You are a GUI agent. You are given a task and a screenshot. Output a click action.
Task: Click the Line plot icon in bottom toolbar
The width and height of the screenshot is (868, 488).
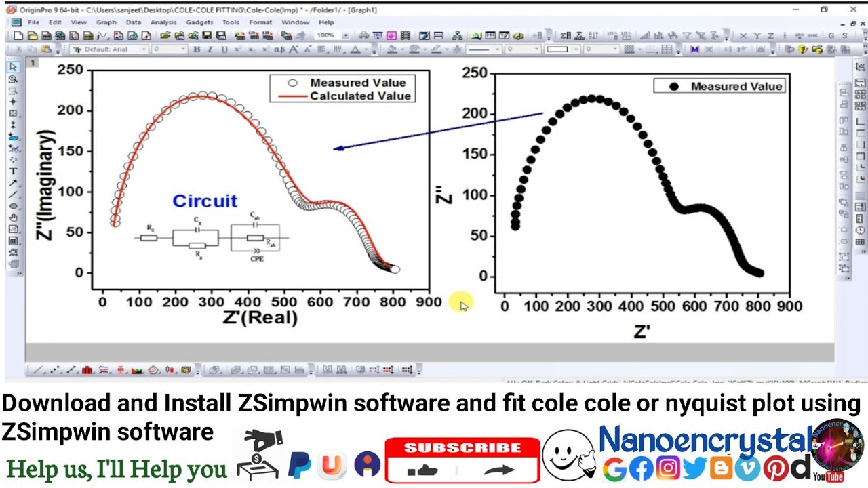pyautogui.click(x=38, y=370)
